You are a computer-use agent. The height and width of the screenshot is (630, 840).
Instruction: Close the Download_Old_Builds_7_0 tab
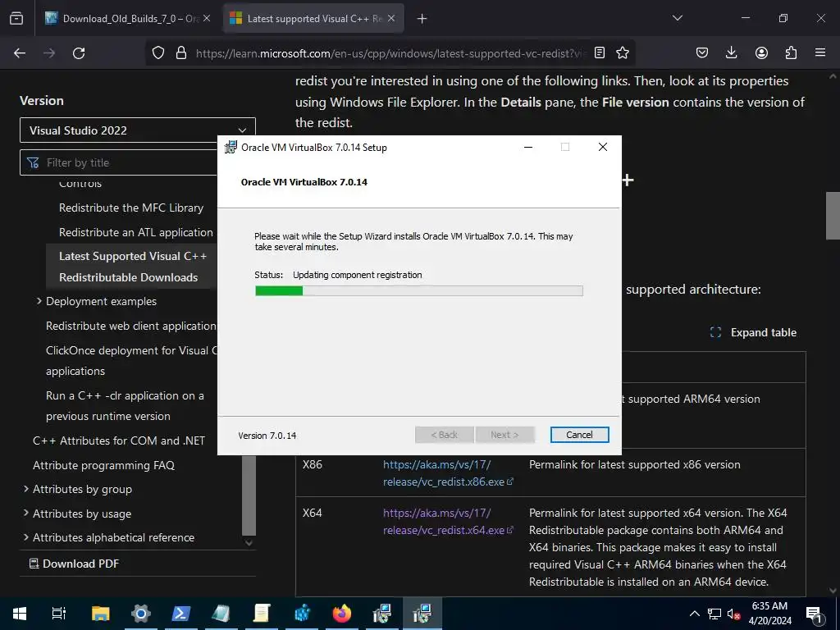207,18
